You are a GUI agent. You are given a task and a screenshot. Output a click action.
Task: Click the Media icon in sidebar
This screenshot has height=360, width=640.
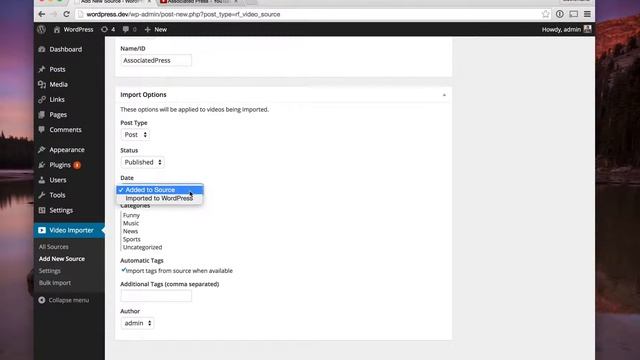coord(42,84)
